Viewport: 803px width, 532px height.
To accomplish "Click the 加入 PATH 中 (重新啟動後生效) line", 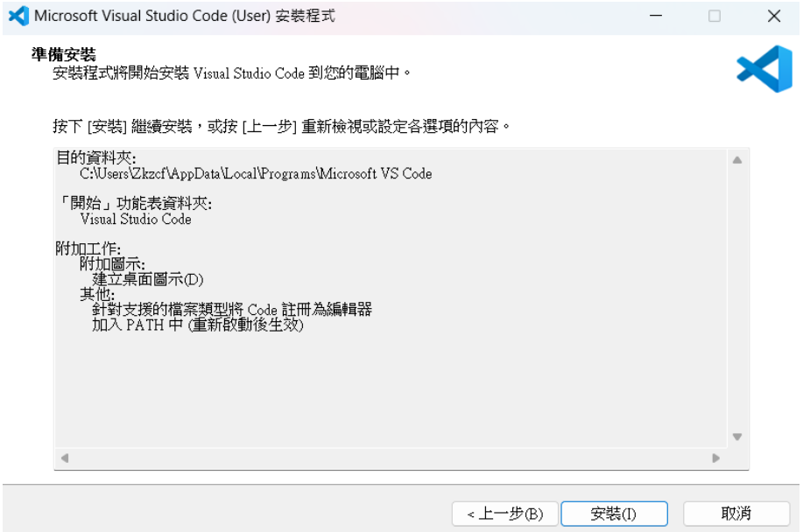I will coord(198,325).
